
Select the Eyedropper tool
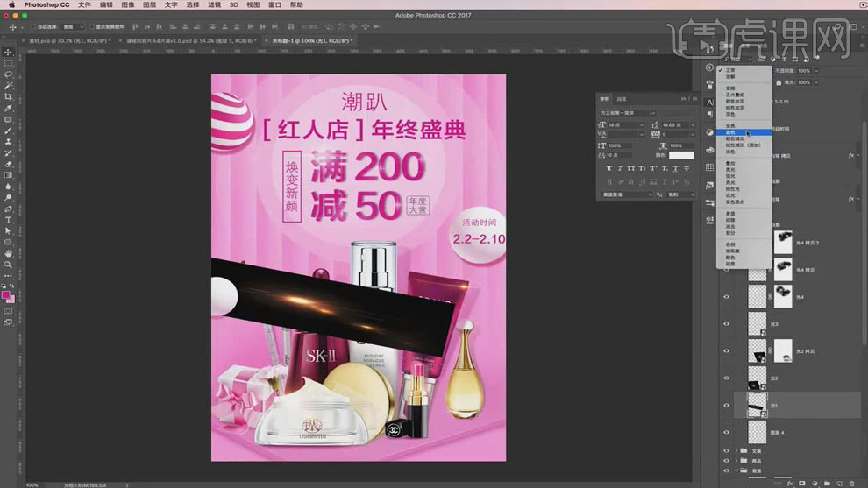(x=8, y=108)
